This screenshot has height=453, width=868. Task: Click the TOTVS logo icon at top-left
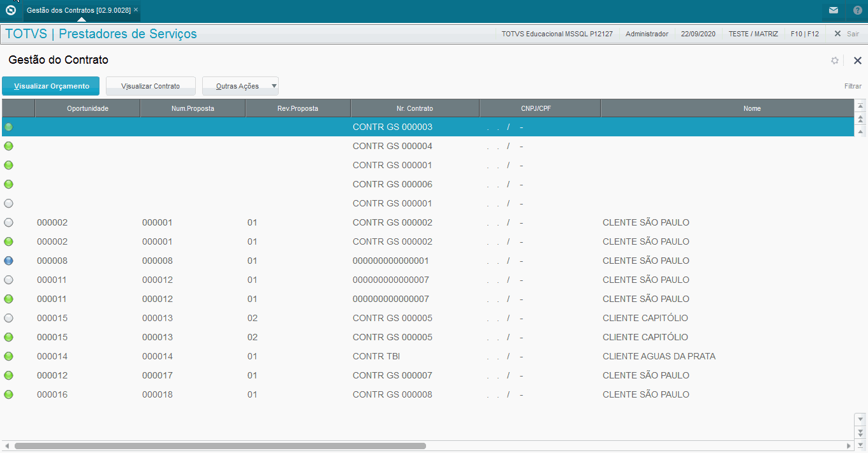(11, 10)
